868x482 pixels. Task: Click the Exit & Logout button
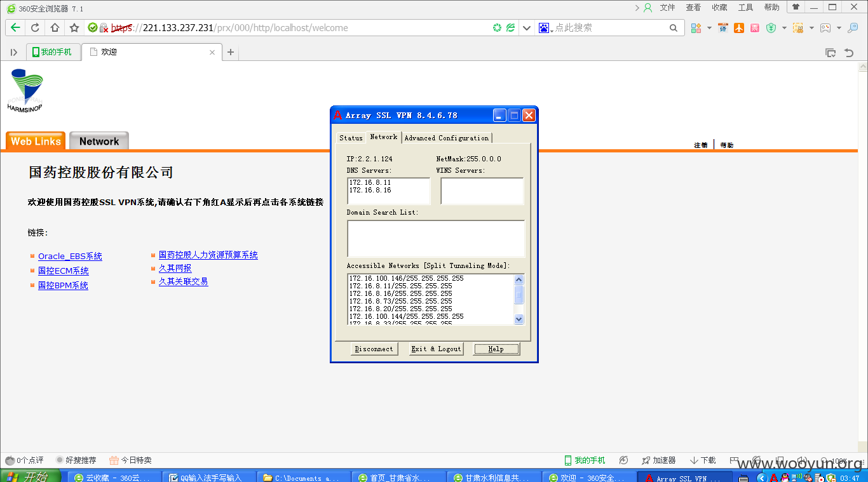(x=436, y=349)
